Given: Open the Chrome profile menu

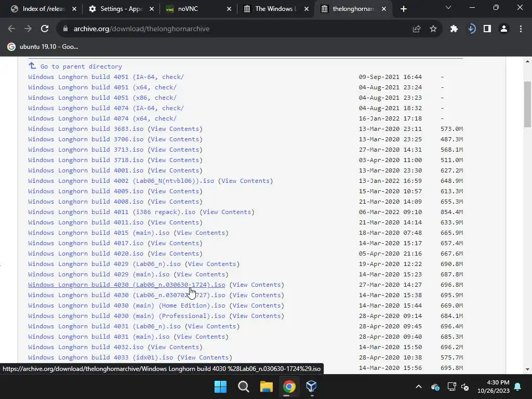Looking at the screenshot, I should 504,29.
